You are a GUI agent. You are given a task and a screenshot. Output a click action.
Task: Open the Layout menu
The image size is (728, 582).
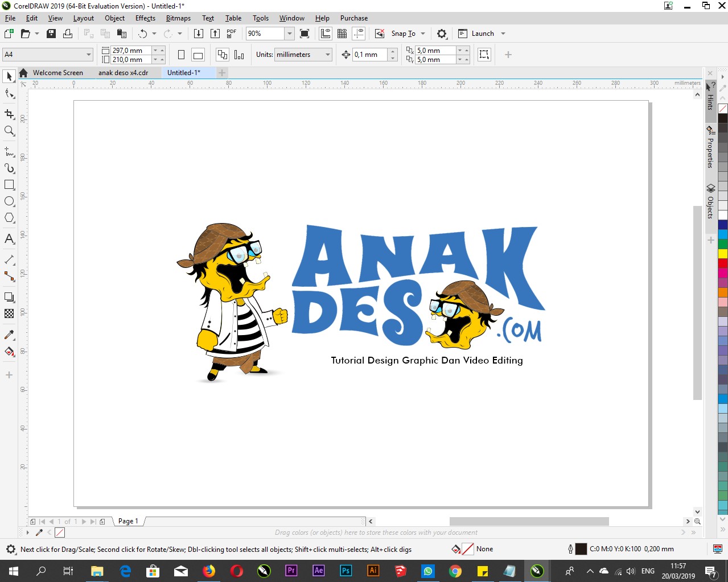point(84,18)
